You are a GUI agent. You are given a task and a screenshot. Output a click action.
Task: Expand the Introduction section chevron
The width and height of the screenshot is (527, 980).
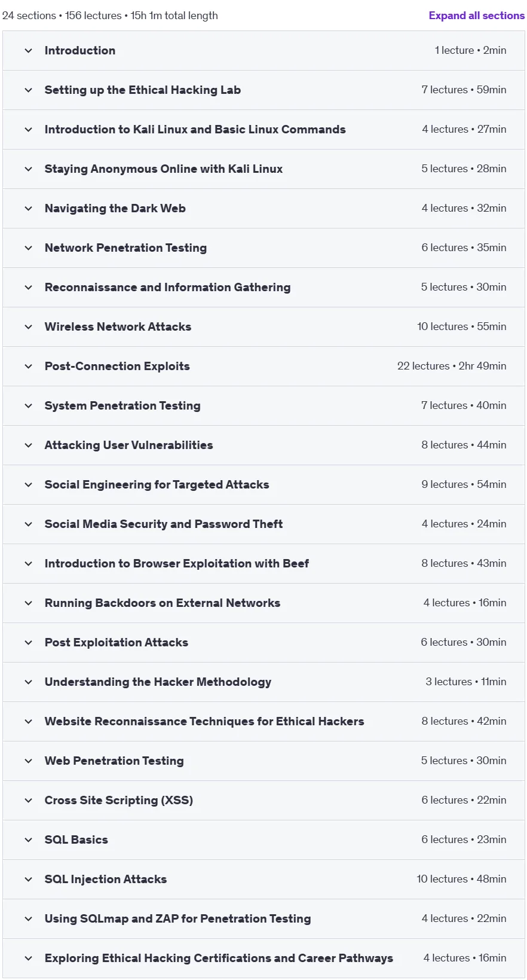tap(28, 51)
